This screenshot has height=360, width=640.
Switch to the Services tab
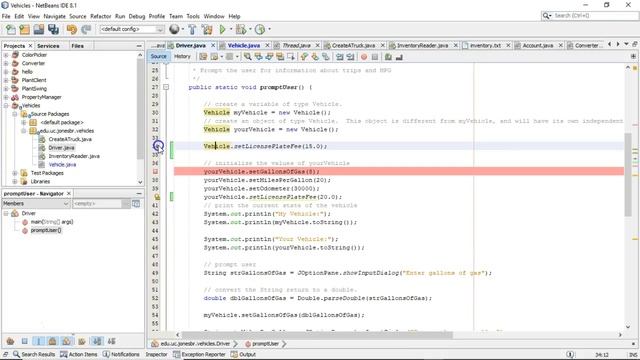pyautogui.click(x=48, y=46)
